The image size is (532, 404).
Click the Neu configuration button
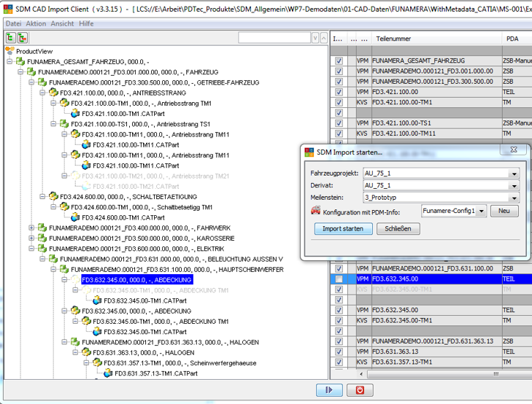point(504,211)
